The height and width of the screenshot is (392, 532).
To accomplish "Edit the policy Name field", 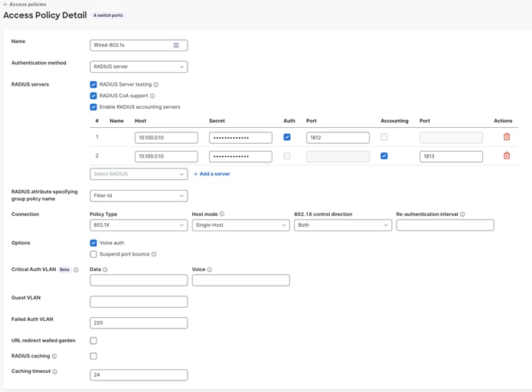I will (x=139, y=45).
